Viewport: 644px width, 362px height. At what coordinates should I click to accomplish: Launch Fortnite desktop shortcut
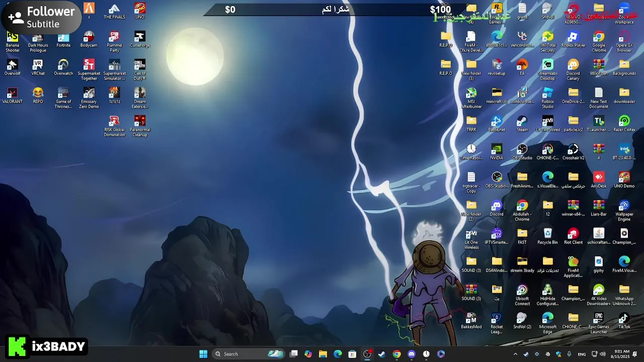pos(63,39)
